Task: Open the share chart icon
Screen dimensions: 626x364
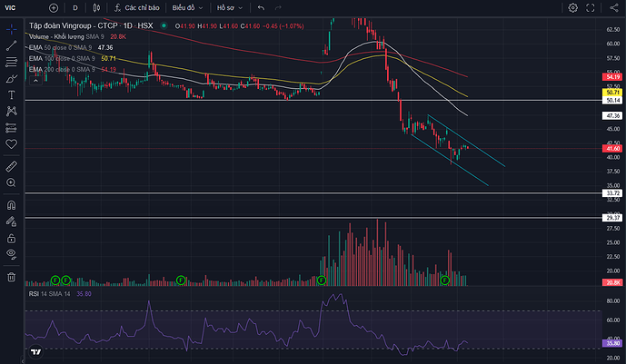Action: [614, 7]
